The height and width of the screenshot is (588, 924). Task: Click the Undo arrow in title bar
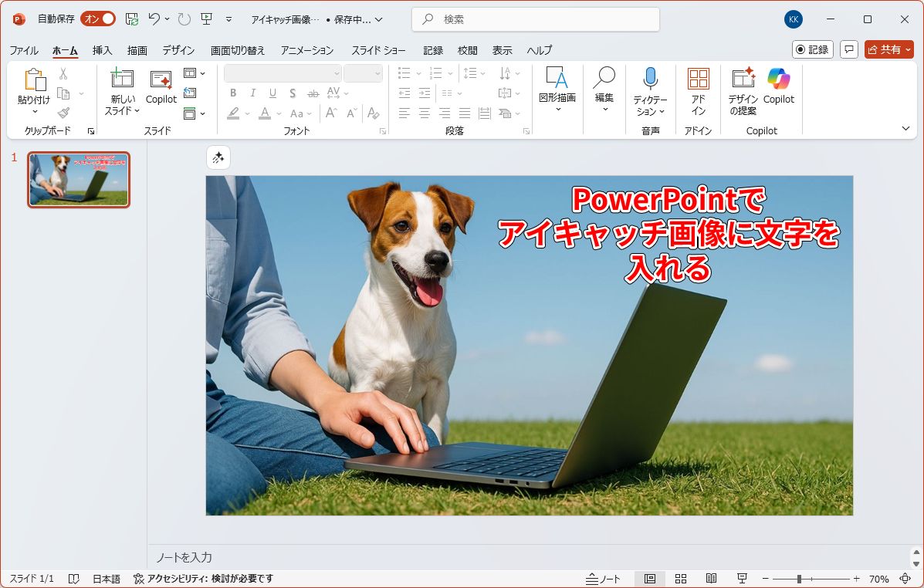[154, 19]
